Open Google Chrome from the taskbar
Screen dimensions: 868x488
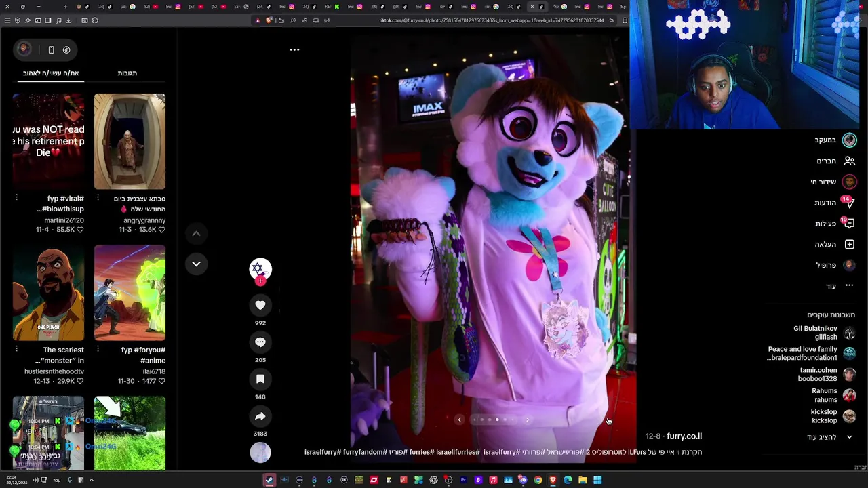(x=538, y=480)
